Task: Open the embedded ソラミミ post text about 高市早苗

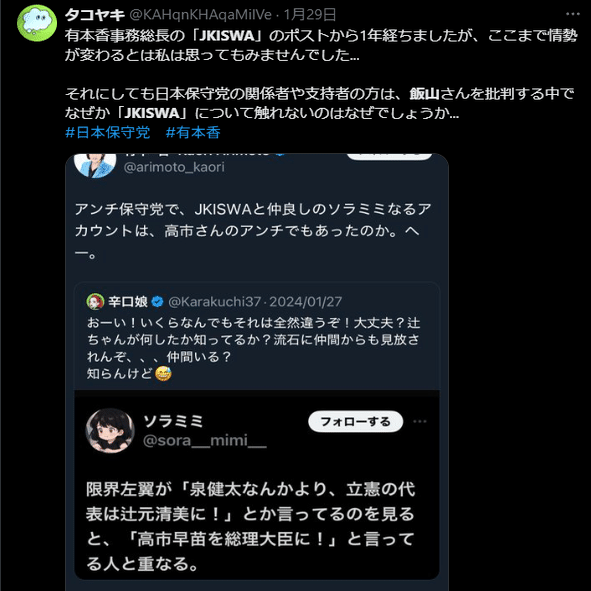Action: coord(250,527)
